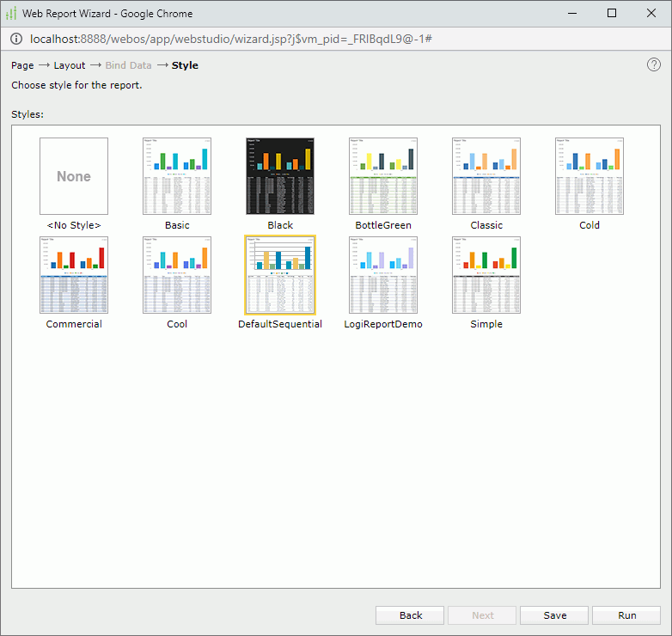Pick the Cool style thumbnail
The height and width of the screenshot is (636, 672).
[x=177, y=275]
